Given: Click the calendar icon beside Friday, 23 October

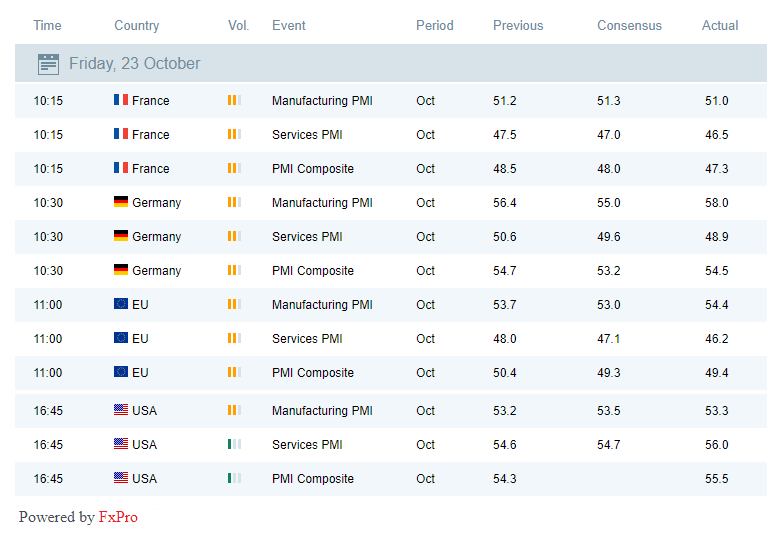Looking at the screenshot, I should [x=48, y=64].
